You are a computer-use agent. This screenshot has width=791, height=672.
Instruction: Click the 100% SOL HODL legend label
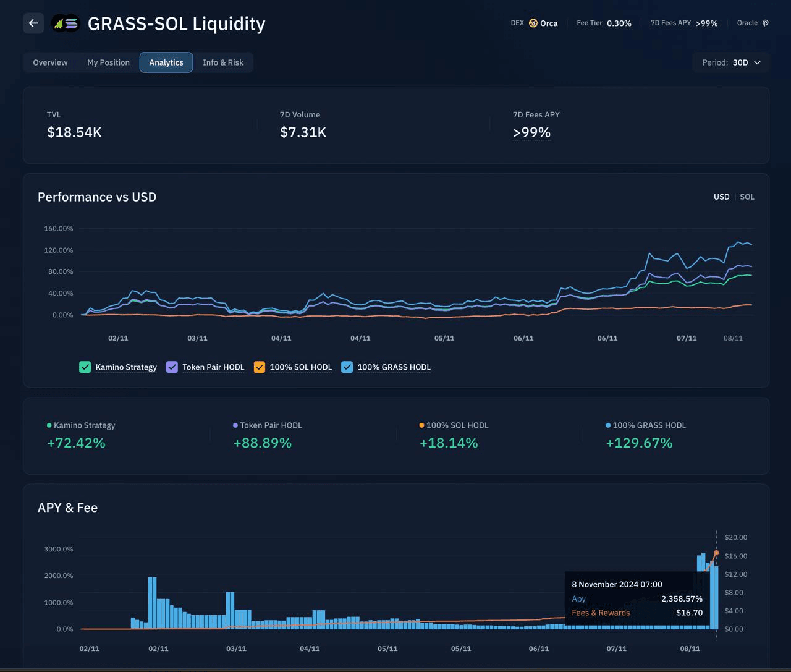point(301,367)
